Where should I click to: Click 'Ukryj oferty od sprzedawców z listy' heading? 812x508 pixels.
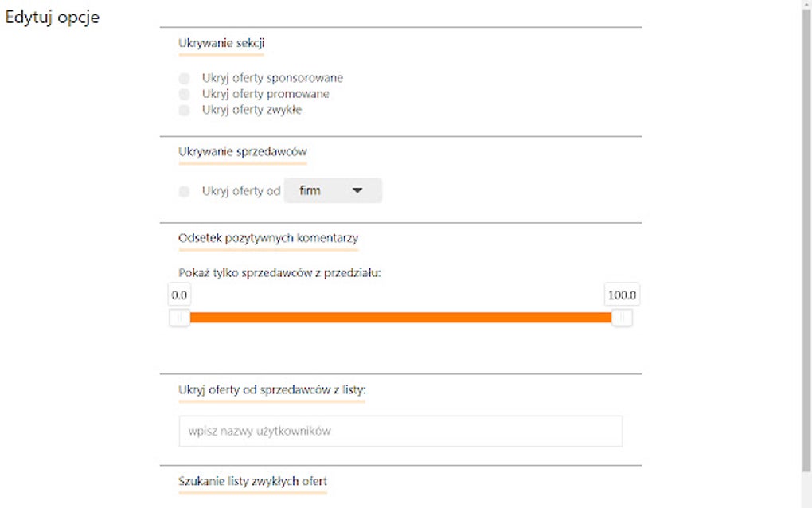(x=271, y=389)
